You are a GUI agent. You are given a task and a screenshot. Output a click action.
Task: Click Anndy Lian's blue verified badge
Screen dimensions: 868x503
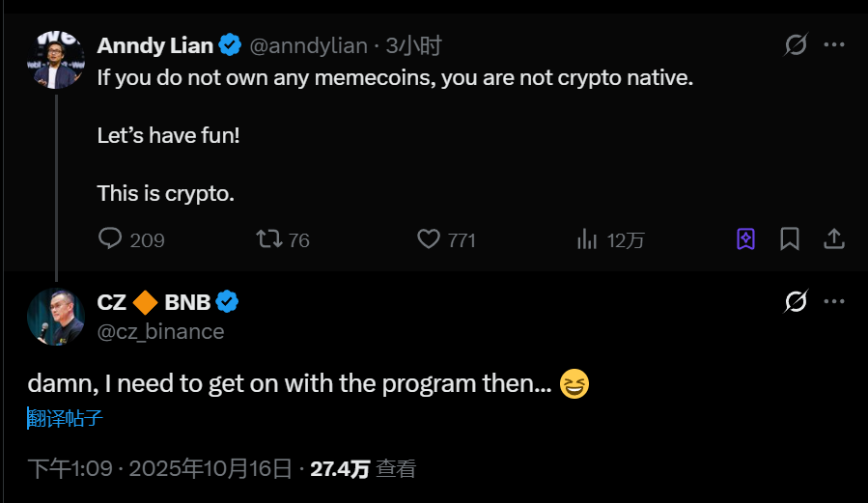click(230, 44)
